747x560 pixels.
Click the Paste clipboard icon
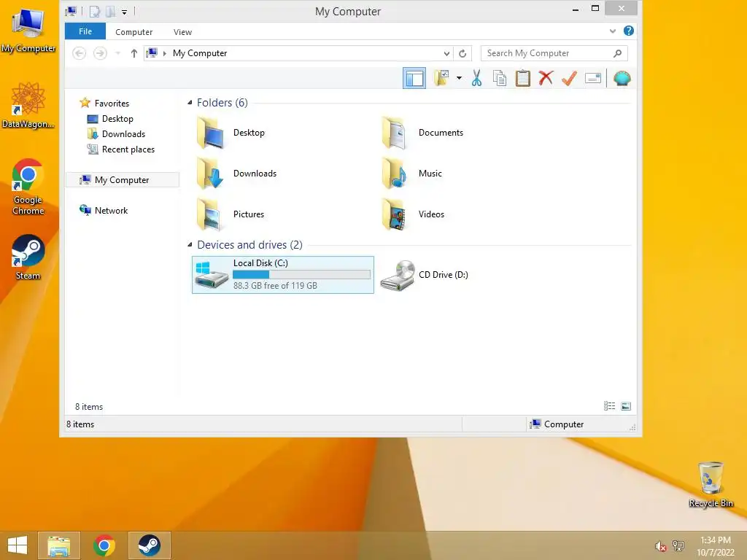pos(522,78)
